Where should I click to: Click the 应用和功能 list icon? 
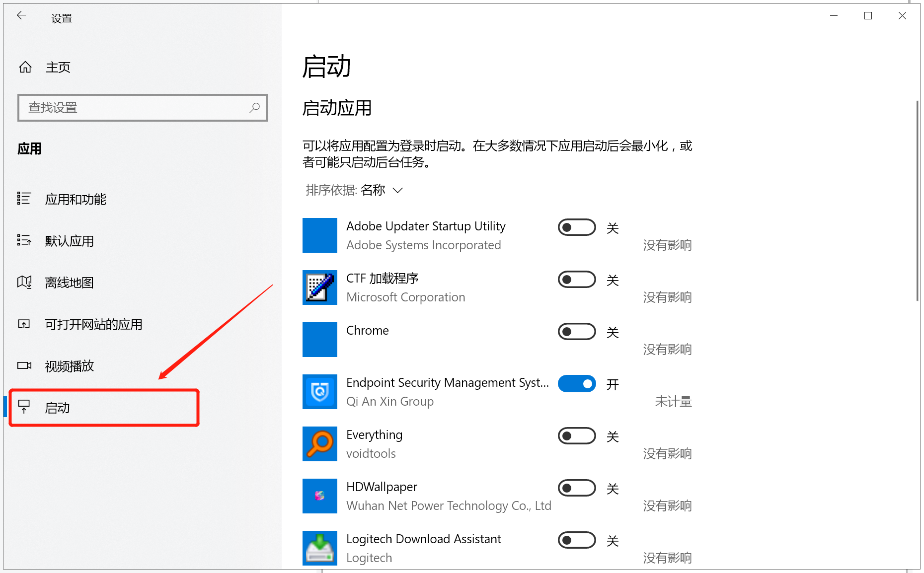click(24, 199)
